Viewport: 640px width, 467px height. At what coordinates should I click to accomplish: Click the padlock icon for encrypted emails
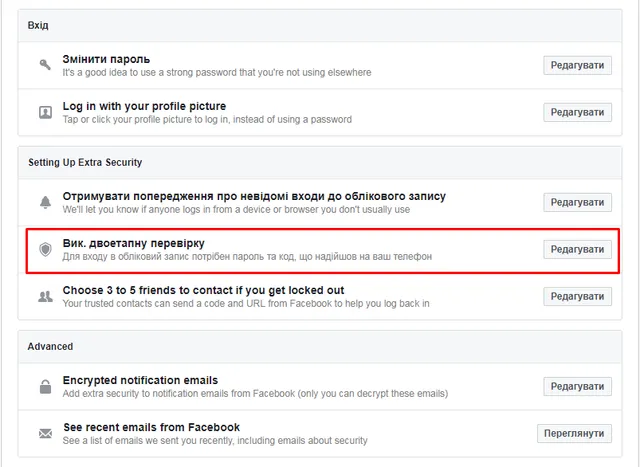pos(45,386)
